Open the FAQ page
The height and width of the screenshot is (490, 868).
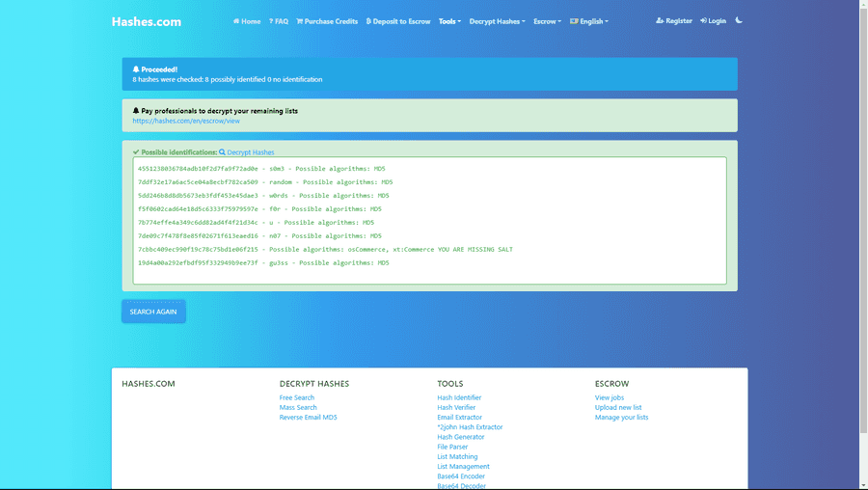pyautogui.click(x=279, y=21)
